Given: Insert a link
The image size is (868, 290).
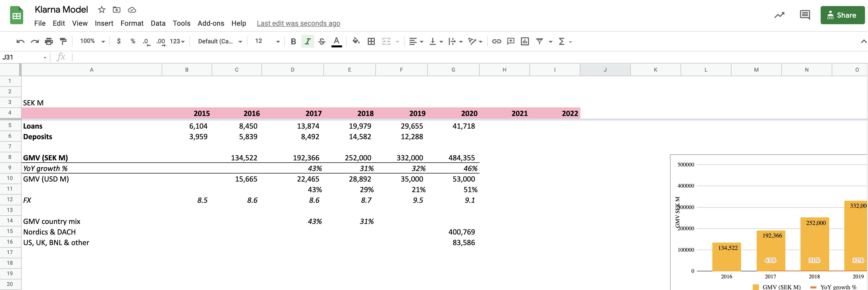Looking at the screenshot, I should pos(496,41).
